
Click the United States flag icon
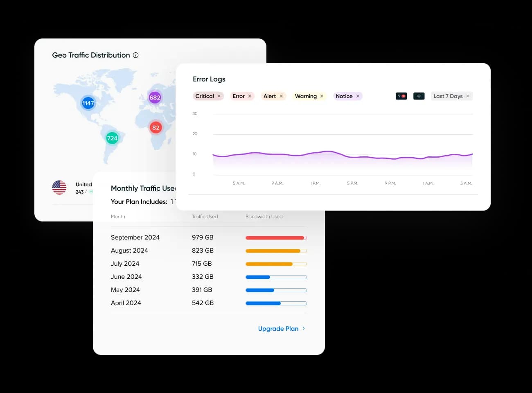(59, 187)
